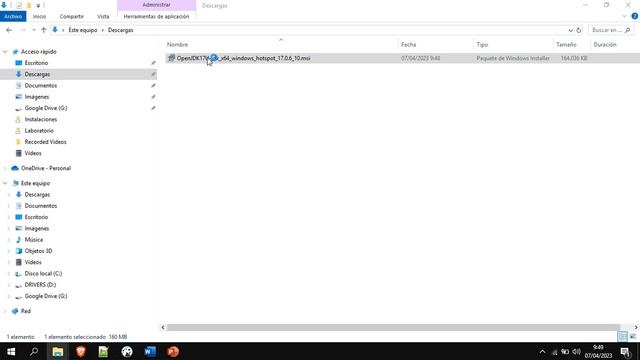Switch to large icons view
640x360 pixels.
[633, 337]
